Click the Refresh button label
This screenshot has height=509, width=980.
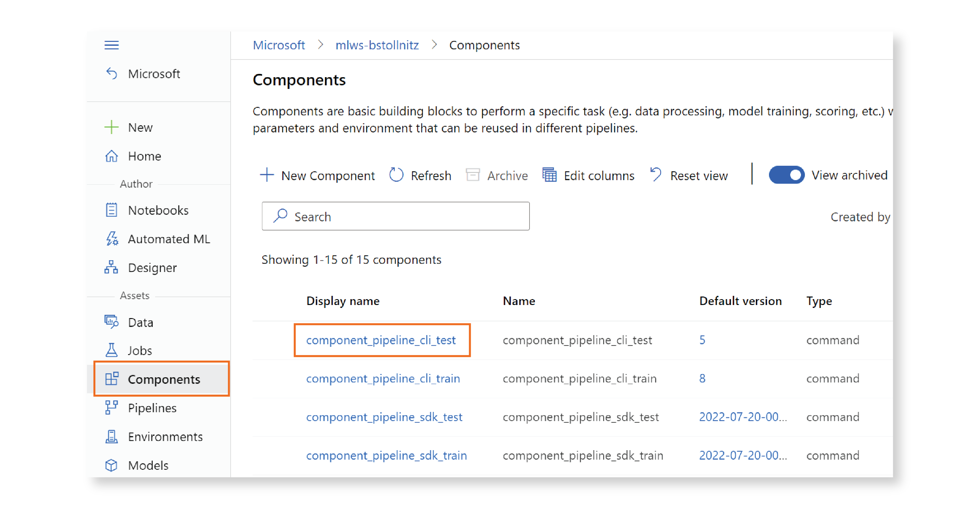pos(431,176)
